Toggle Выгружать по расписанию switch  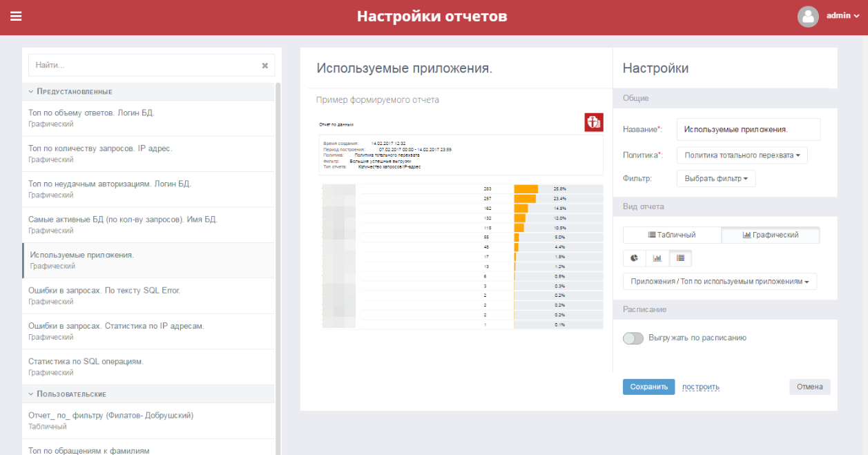(633, 338)
